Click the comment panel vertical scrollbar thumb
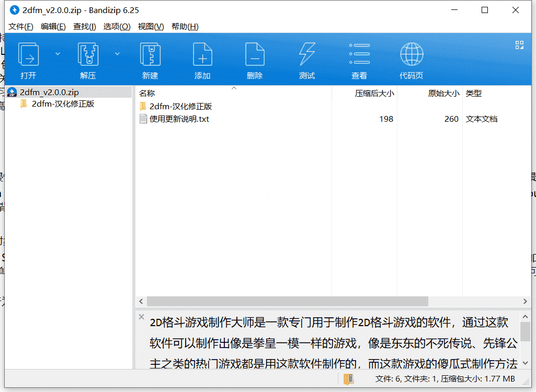Viewport: 536px width, 392px height. pos(526,331)
